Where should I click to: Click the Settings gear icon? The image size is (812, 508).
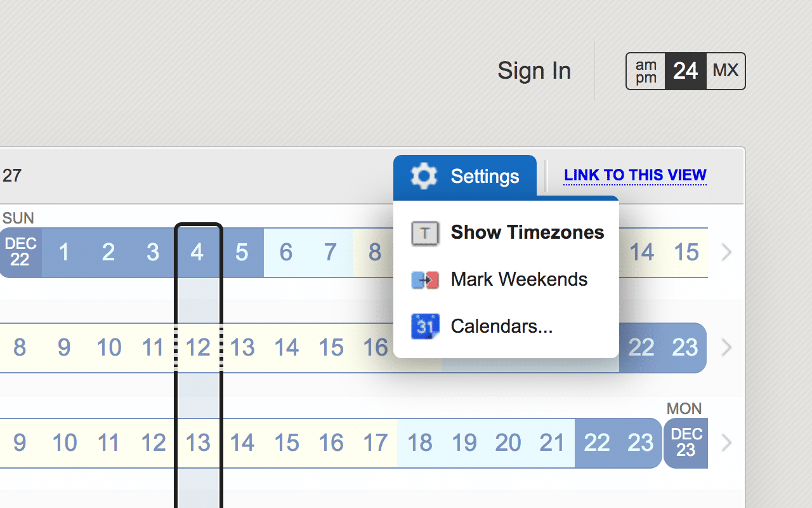point(424,176)
